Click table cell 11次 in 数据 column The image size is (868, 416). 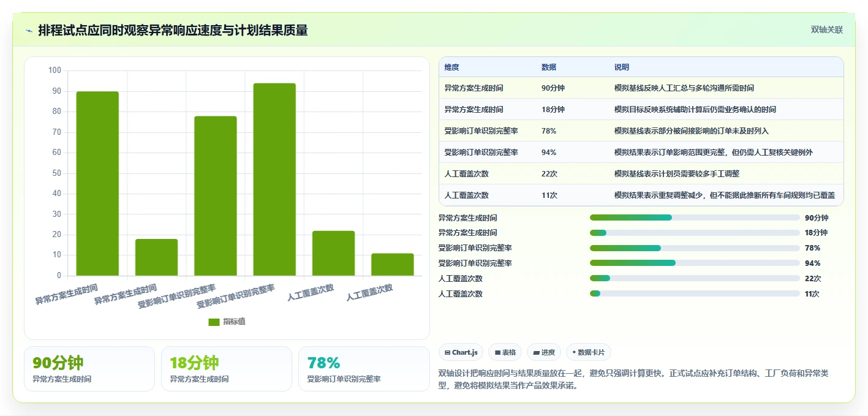[549, 195]
